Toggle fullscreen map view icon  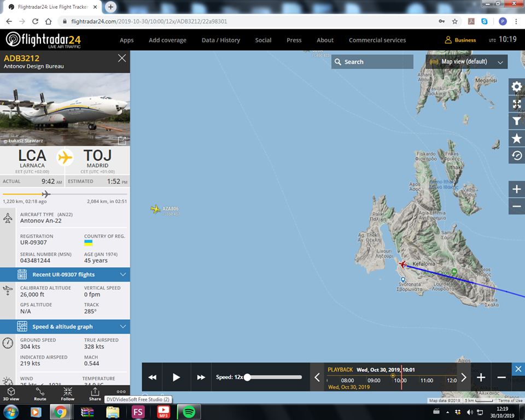[517, 104]
